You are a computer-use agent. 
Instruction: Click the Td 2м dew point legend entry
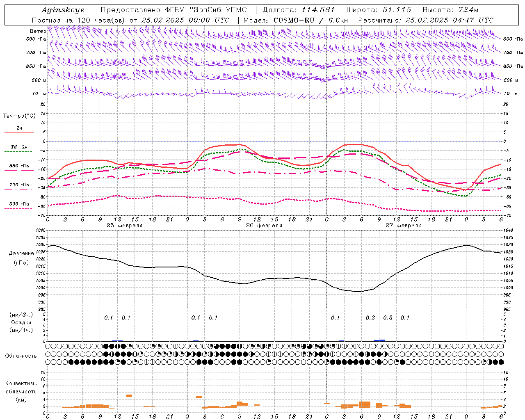19,147
